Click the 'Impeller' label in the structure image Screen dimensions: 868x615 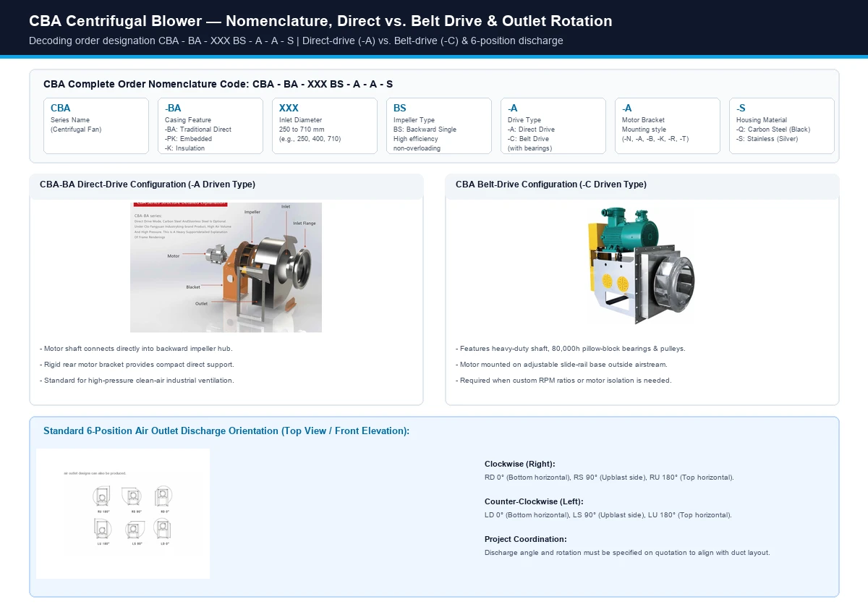[252, 212]
